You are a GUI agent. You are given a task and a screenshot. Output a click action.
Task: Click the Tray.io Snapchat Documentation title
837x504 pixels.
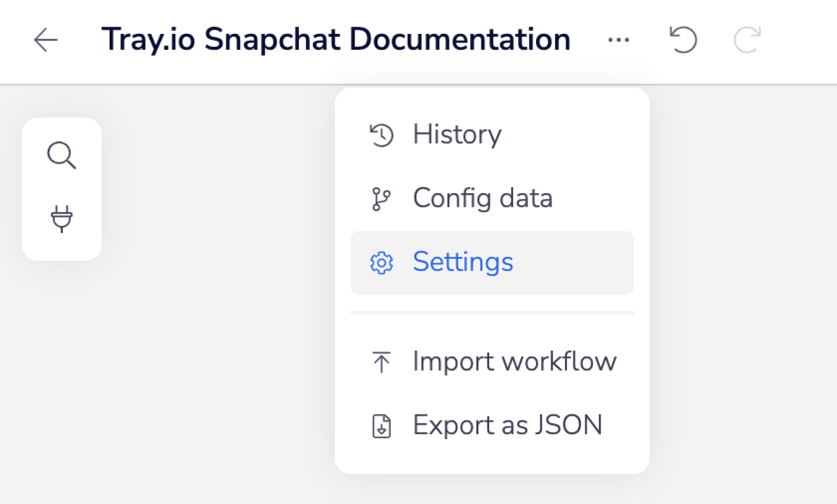coord(336,40)
